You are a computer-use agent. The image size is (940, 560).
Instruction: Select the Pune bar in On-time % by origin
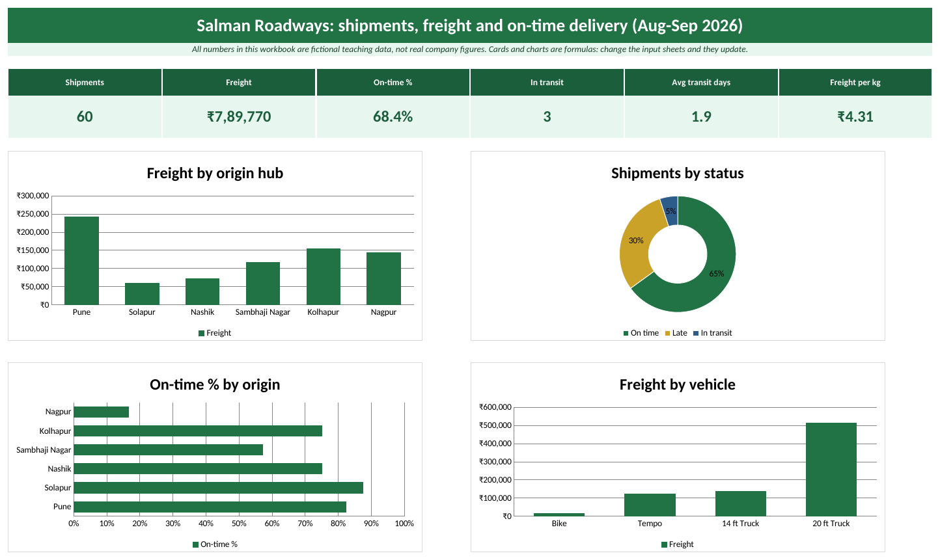[x=210, y=507]
